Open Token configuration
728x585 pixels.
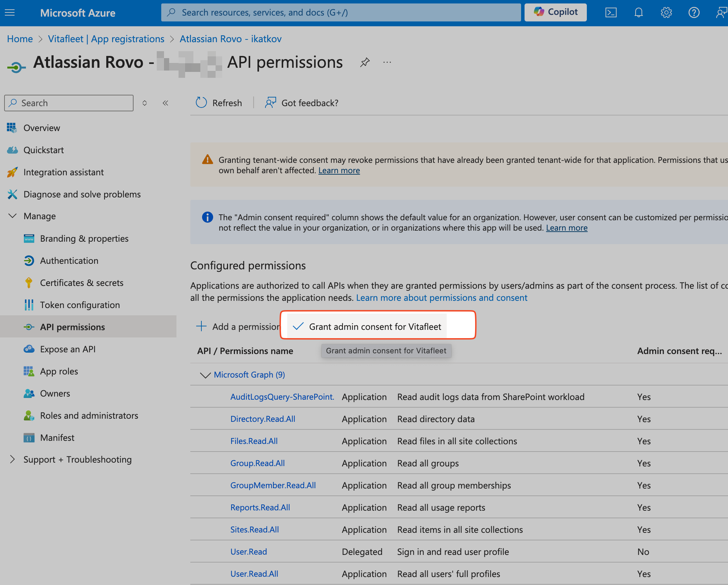[80, 305]
